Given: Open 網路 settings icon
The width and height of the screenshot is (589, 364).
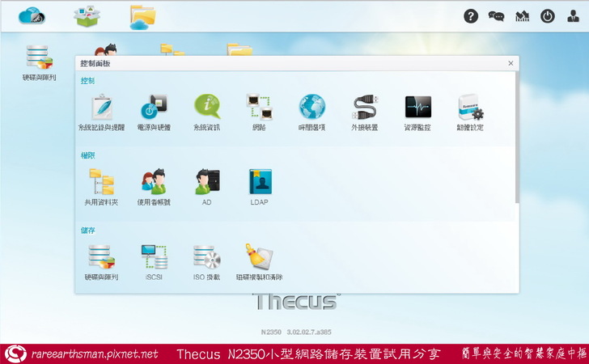Looking at the screenshot, I should click(259, 112).
